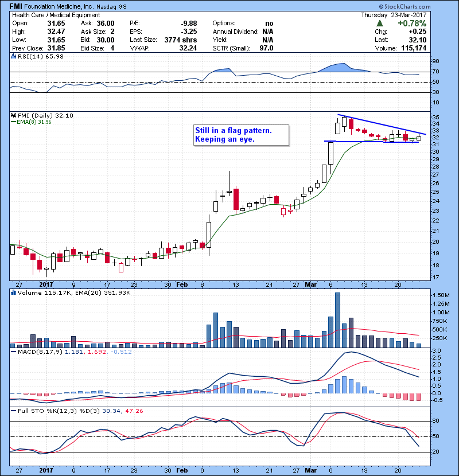This screenshot has width=459, height=476.
Task: Click the tallest volume bar near 1.50M
Action: pos(337,320)
